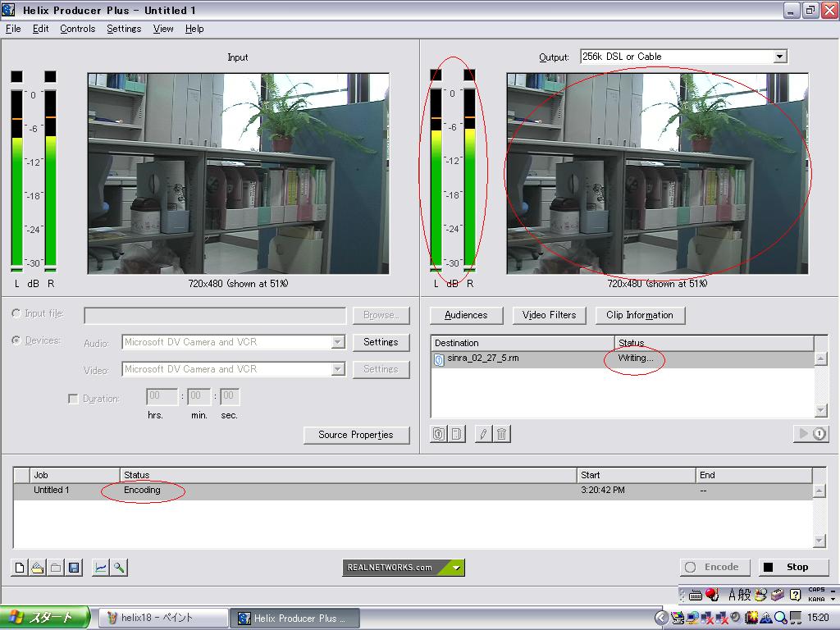Click the Start button on the taskbar
This screenshot has width=840, height=630.
45,618
